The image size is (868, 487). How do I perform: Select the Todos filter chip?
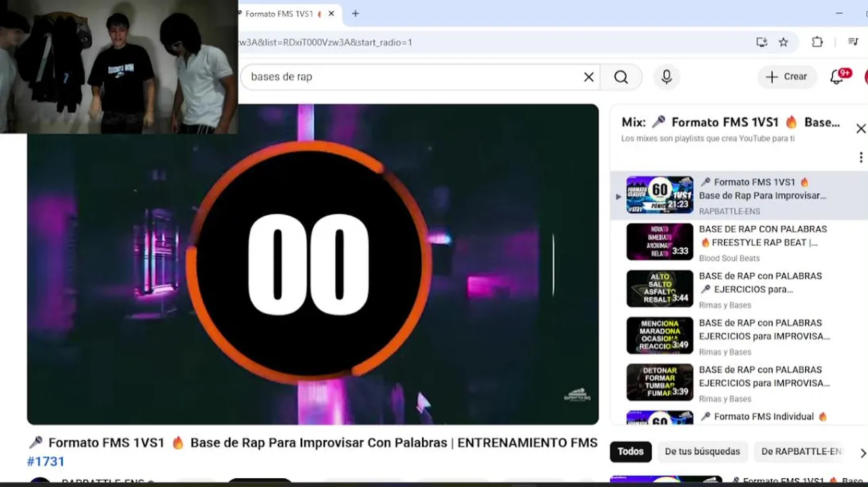pyautogui.click(x=631, y=451)
